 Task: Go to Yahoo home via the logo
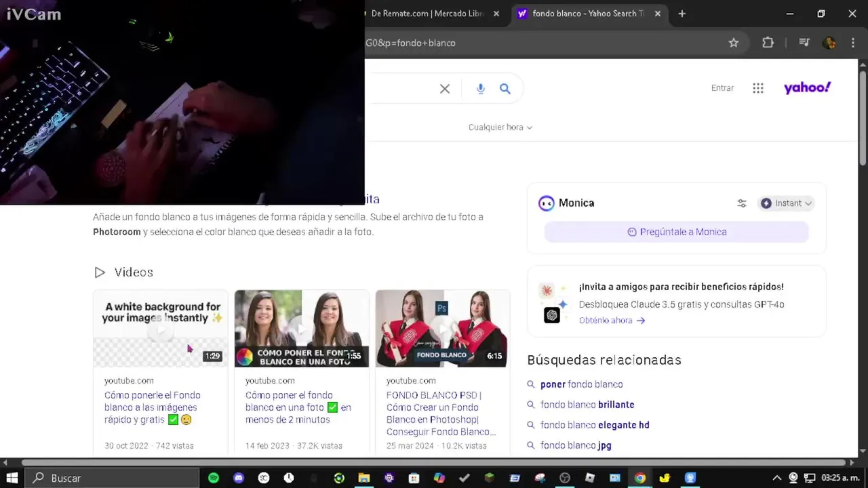pyautogui.click(x=807, y=87)
